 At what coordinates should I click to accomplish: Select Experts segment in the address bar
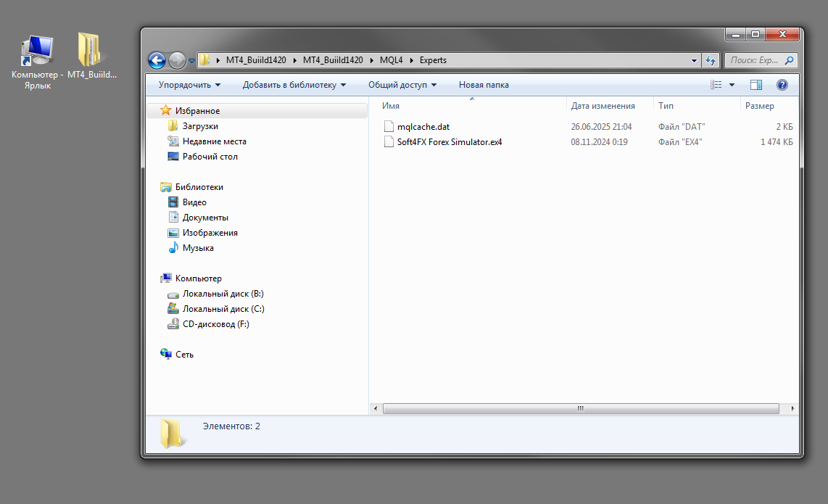click(433, 60)
